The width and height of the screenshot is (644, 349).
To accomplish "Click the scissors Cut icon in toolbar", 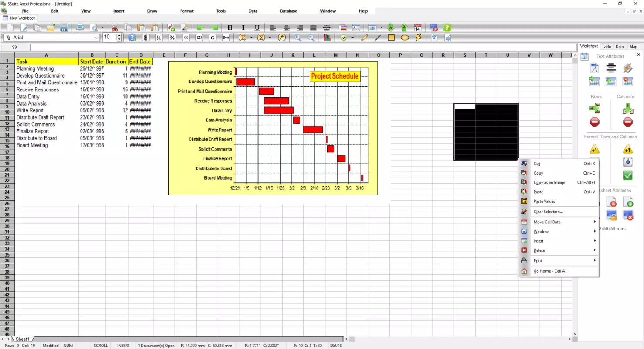I will point(115,27).
